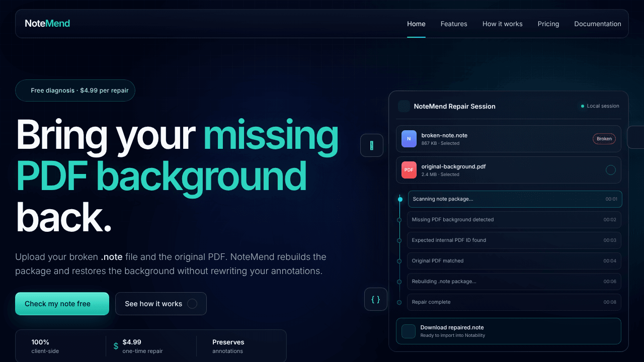The height and width of the screenshot is (362, 644).
Task: Click the 2.4 MB · Selected file details
Action: click(x=440, y=174)
